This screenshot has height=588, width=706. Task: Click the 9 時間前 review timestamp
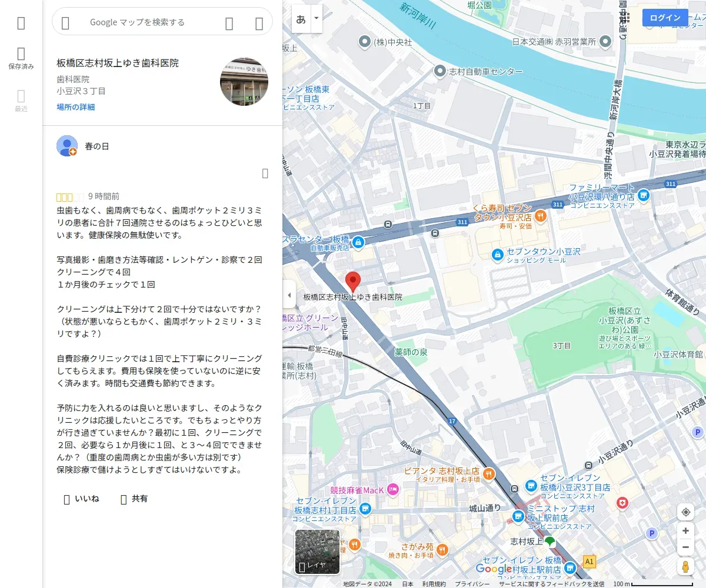pyautogui.click(x=104, y=196)
